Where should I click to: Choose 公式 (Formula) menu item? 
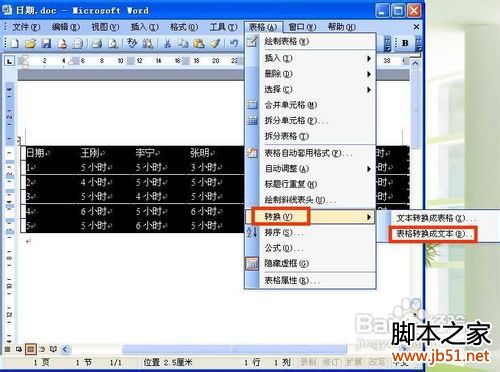(310, 248)
